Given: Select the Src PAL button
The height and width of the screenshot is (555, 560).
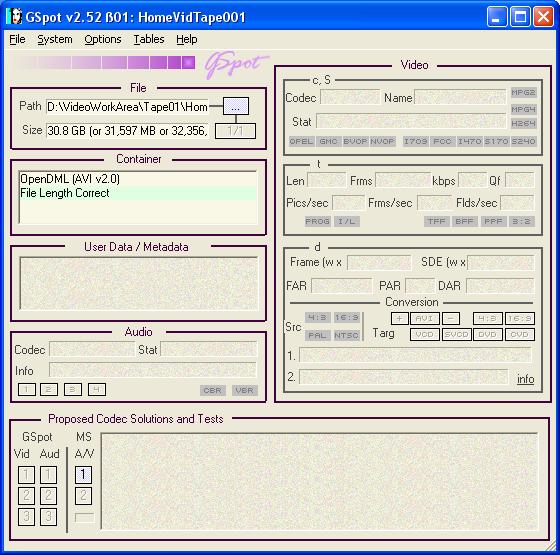Looking at the screenshot, I should tap(318, 335).
